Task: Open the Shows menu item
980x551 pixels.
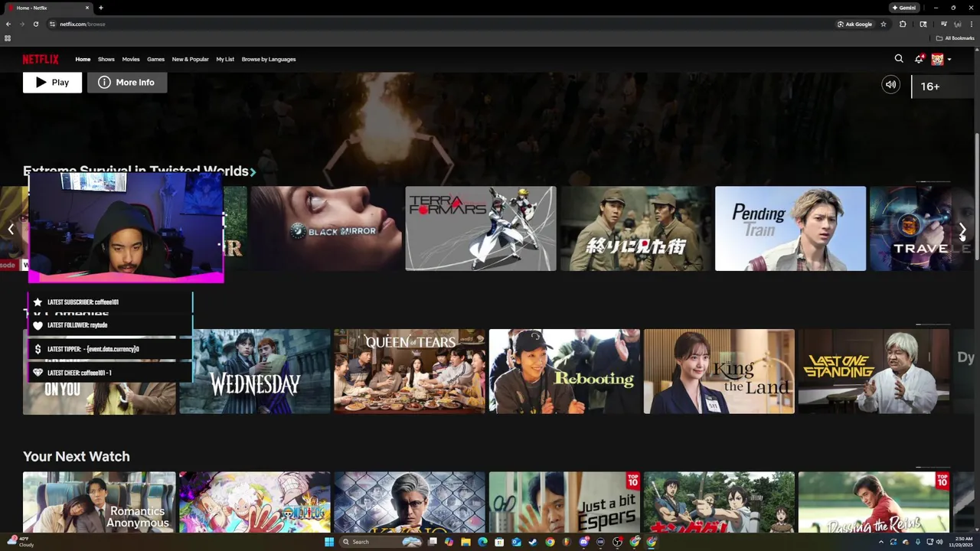Action: 106,59
